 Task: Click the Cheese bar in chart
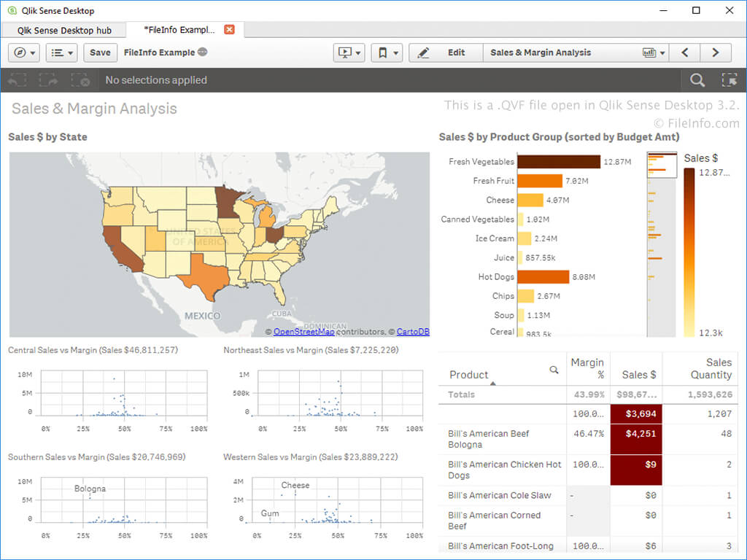530,200
